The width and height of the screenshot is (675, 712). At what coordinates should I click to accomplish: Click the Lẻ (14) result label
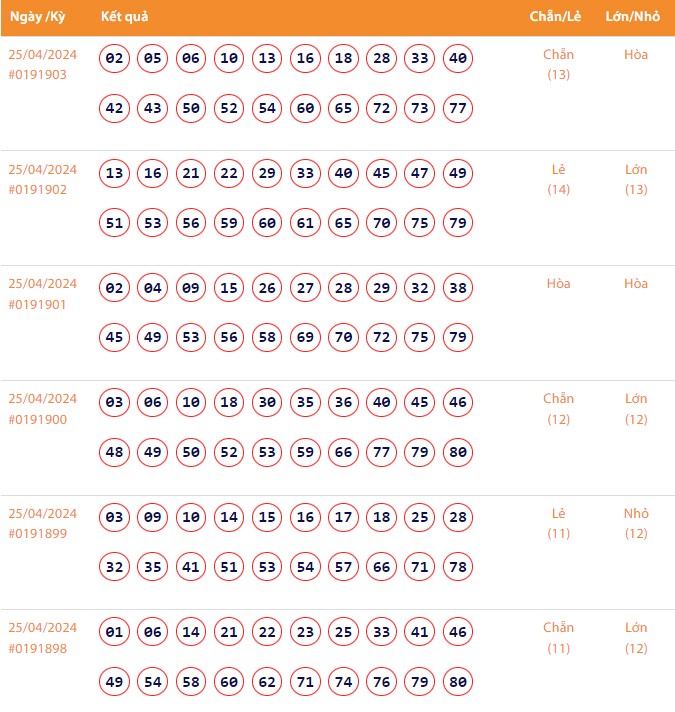(558, 179)
